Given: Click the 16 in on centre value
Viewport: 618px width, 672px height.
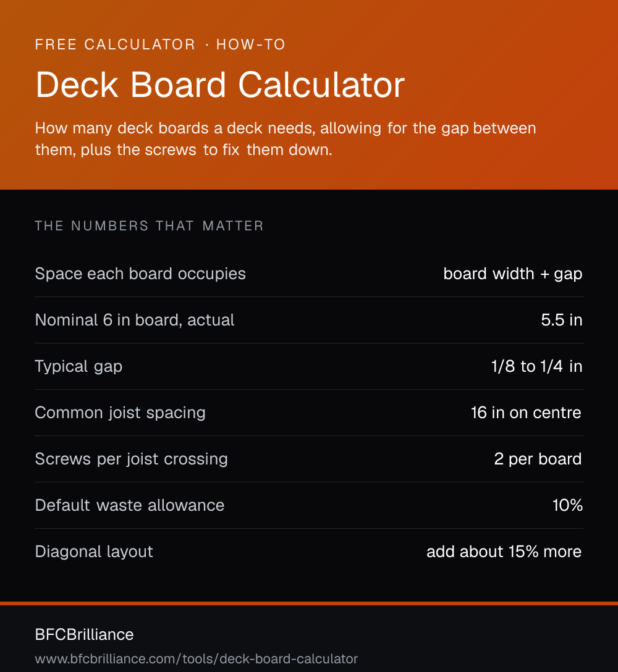Looking at the screenshot, I should (x=526, y=413).
